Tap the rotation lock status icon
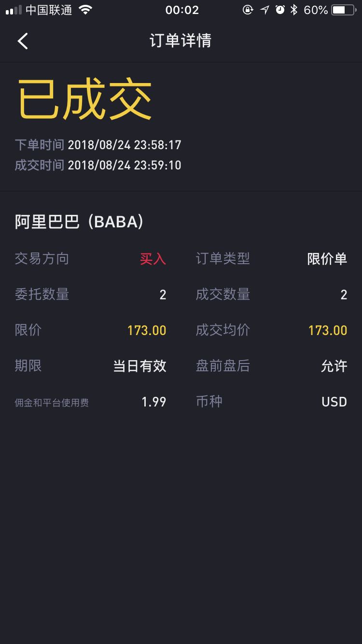Image resolution: width=362 pixels, height=644 pixels. click(x=248, y=10)
